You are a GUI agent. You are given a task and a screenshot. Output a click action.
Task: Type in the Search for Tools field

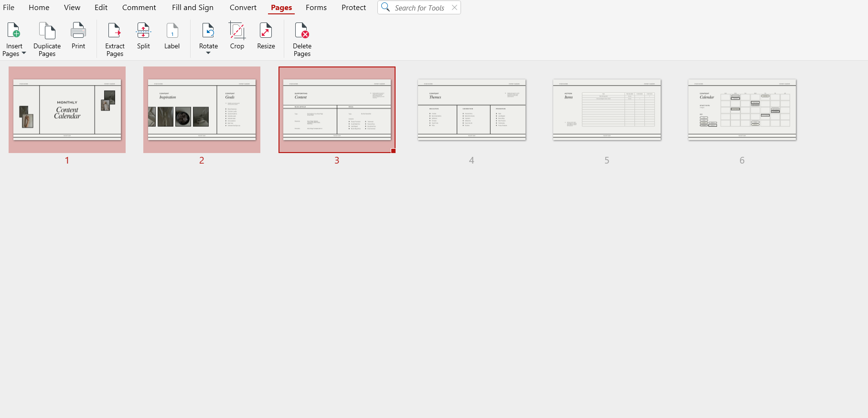[x=419, y=8]
